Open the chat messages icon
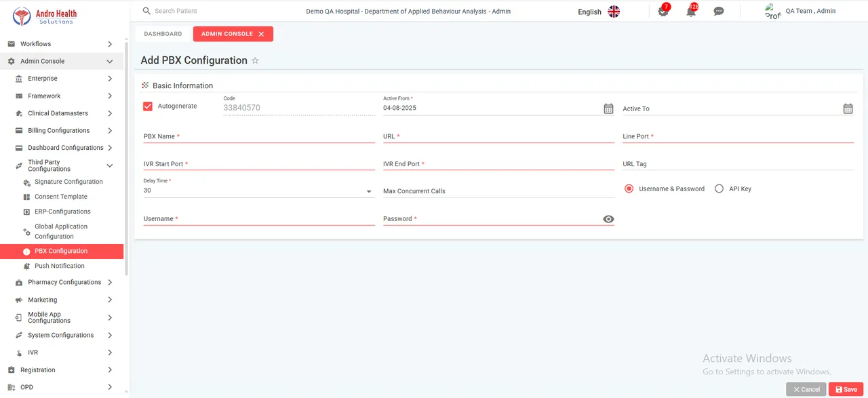This screenshot has width=868, height=398. click(719, 12)
